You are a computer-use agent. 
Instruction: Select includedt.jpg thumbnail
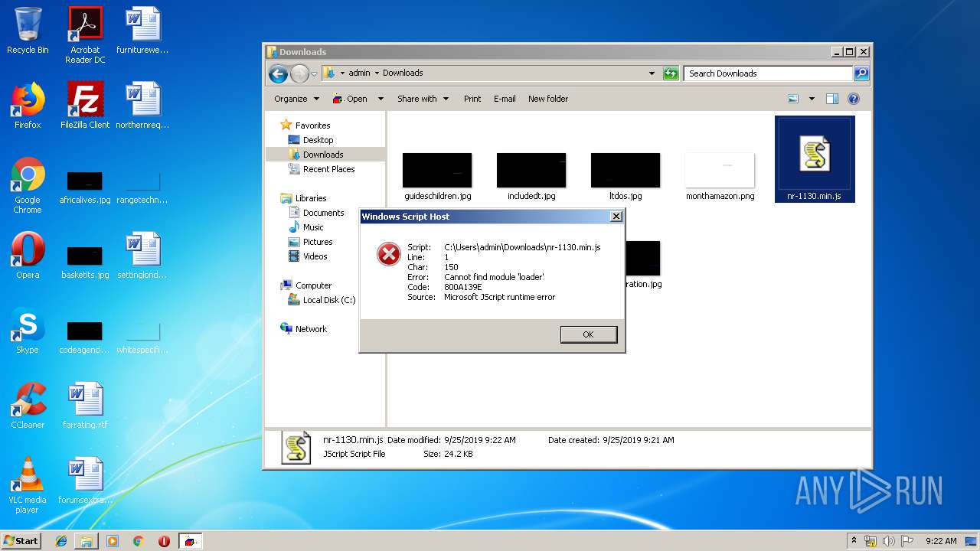(531, 177)
